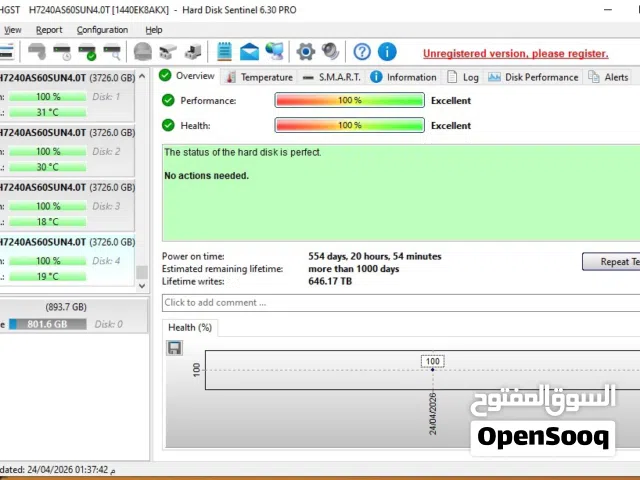Open the Help menu

pyautogui.click(x=154, y=30)
